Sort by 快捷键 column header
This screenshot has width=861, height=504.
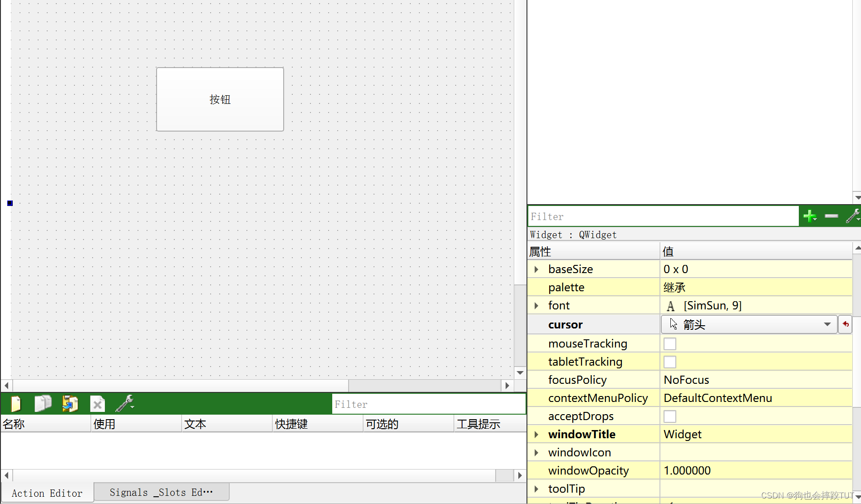(318, 424)
